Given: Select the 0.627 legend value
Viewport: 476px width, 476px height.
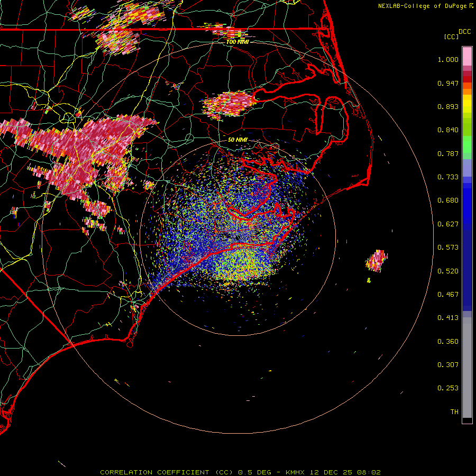Looking at the screenshot, I should tap(448, 224).
